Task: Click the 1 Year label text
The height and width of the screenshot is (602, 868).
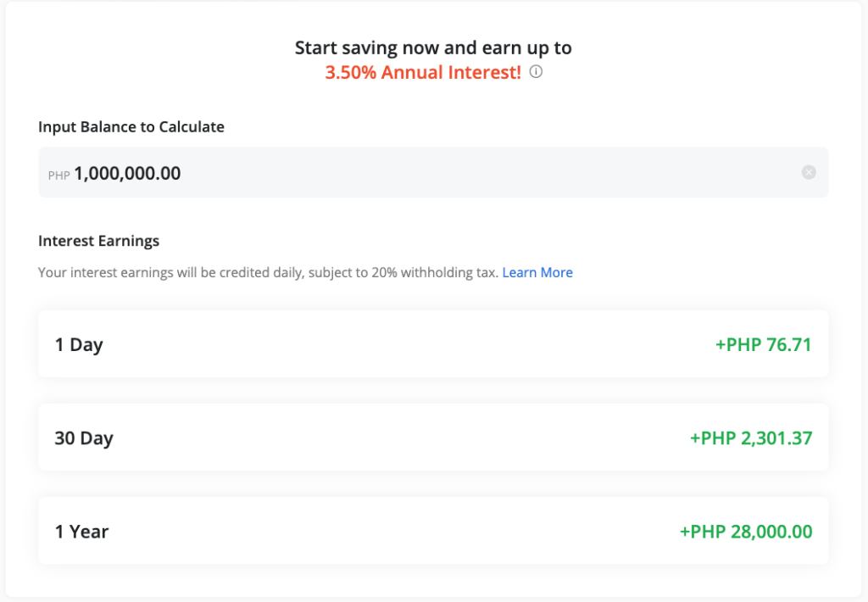Action: pos(81,532)
